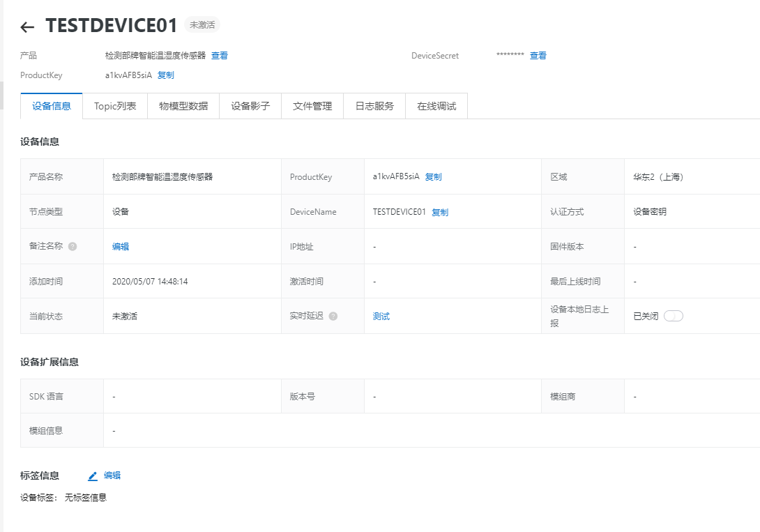
Task: Click the 模组信息 label cell
Action: [x=62, y=430]
